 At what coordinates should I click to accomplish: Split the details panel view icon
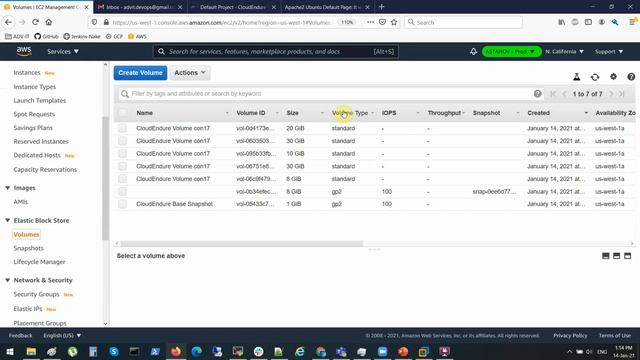click(x=617, y=256)
